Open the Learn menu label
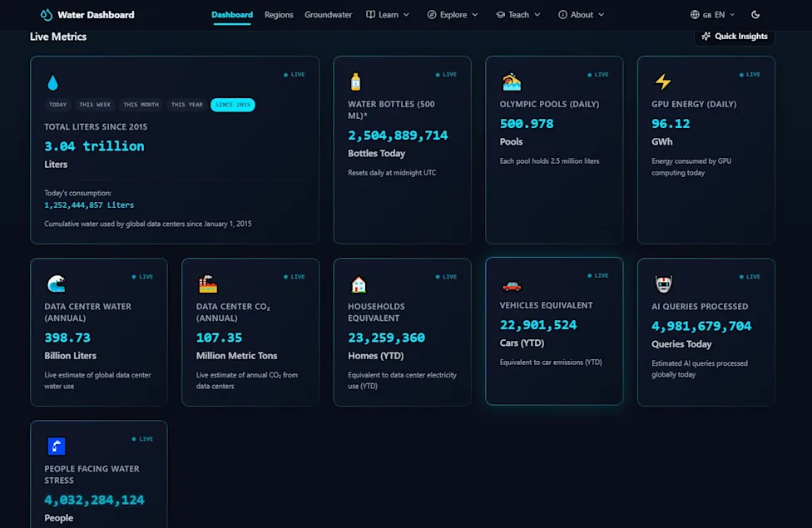Viewport: 812px width, 528px height. pyautogui.click(x=389, y=14)
